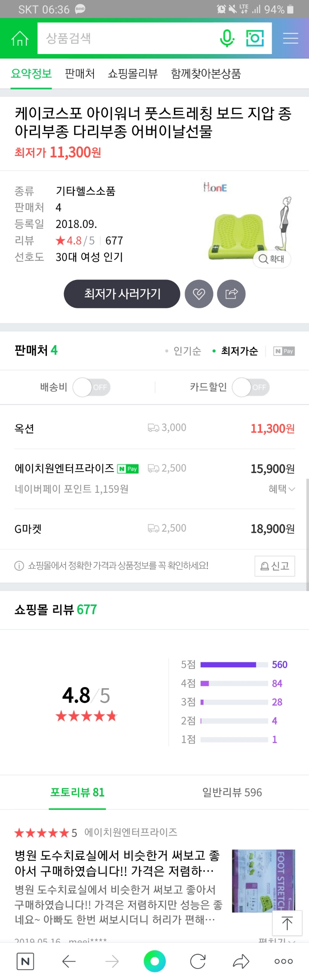Image resolution: width=309 pixels, height=980 pixels.
Task: Expand the 혜택 benefits dropdown
Action: (x=282, y=489)
